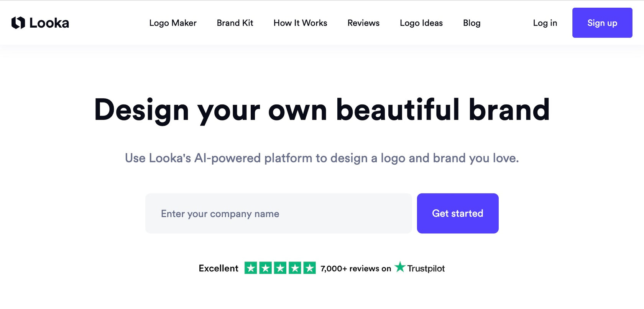
Task: Click the fifth green Trustpilot star
Action: coord(309,268)
